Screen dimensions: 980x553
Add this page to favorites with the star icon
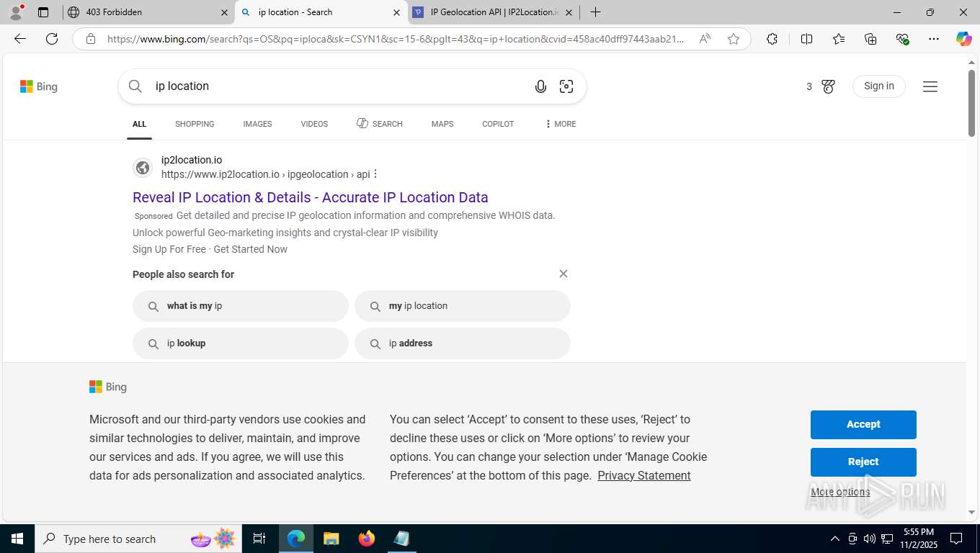tap(734, 39)
